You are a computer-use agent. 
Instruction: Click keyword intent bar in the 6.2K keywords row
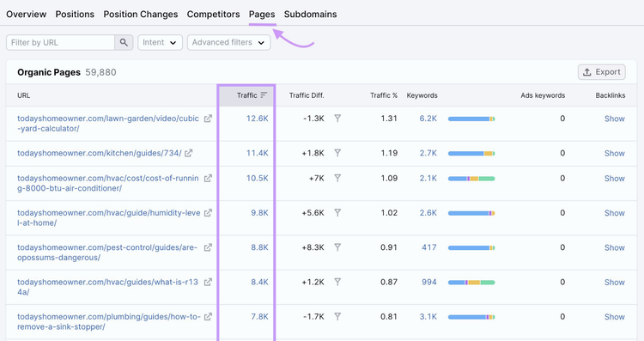(471, 119)
